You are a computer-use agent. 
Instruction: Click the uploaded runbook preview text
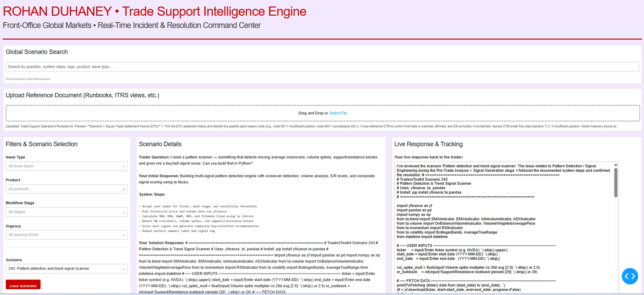[x=312, y=126]
